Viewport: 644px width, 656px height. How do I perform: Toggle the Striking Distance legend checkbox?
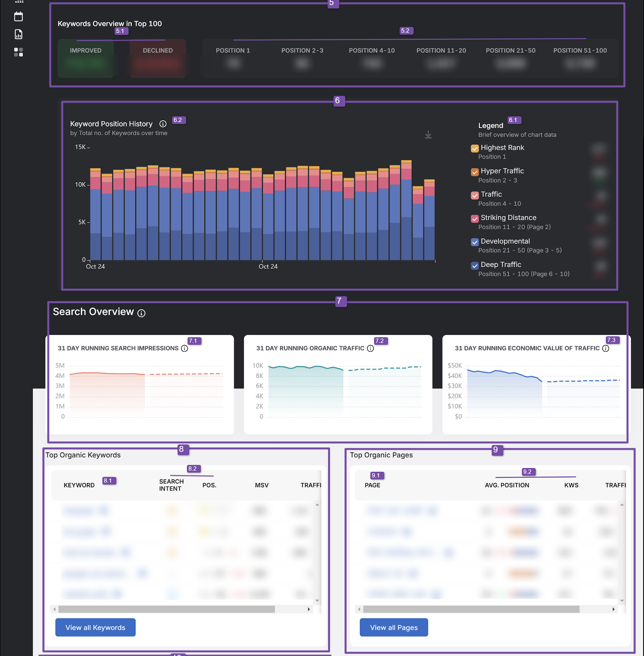tap(475, 219)
